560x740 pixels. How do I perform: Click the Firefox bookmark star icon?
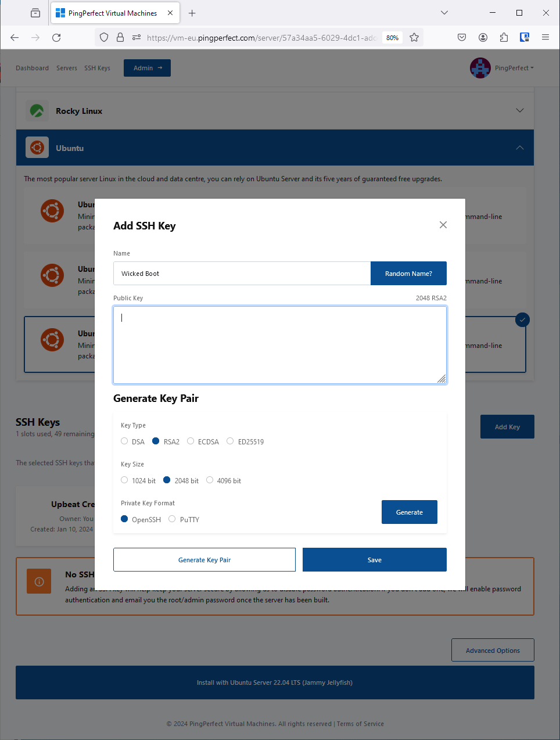(x=414, y=37)
